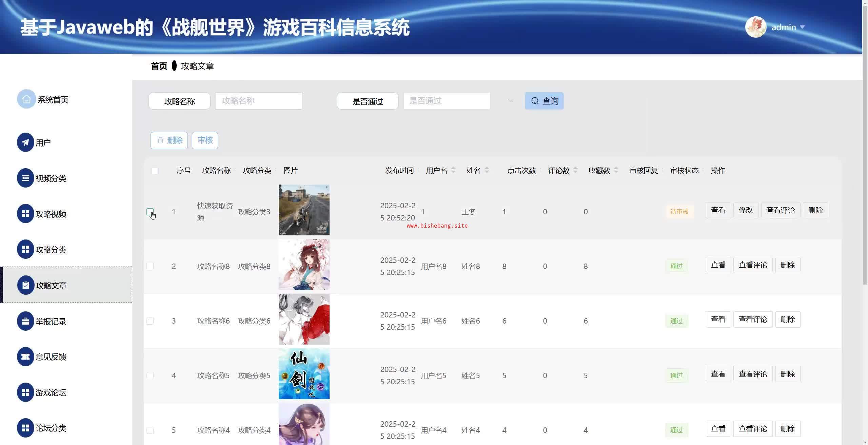
Task: Click the 系统首页 home icon
Action: click(26, 99)
